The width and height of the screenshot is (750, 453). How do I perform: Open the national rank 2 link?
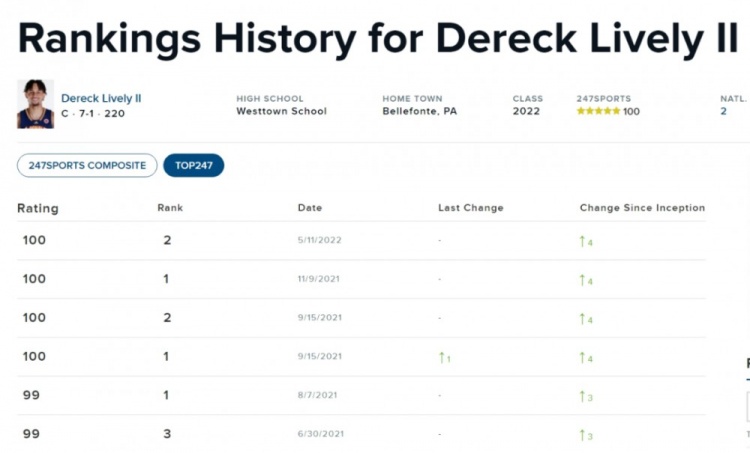tap(723, 111)
